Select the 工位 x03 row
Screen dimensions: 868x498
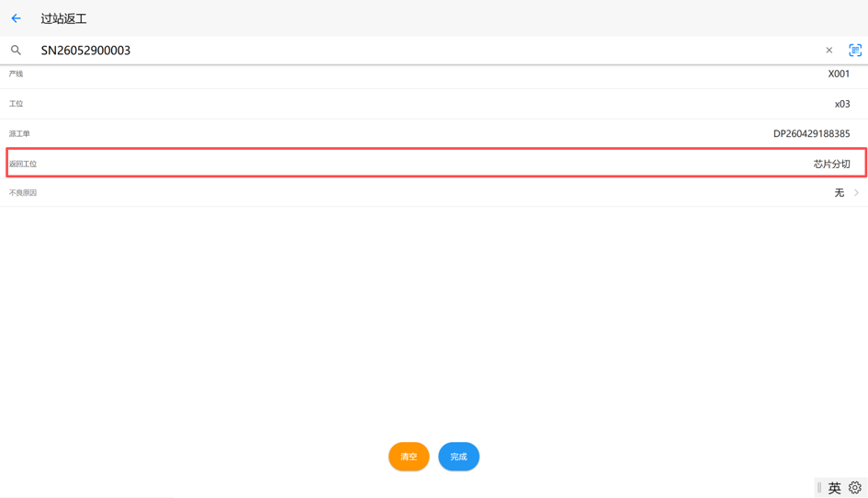pyautogui.click(x=434, y=104)
